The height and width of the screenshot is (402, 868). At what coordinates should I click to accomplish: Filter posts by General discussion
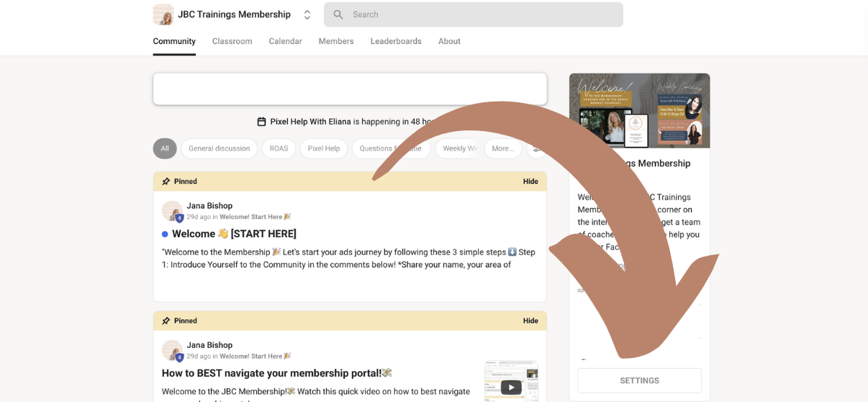pyautogui.click(x=220, y=148)
